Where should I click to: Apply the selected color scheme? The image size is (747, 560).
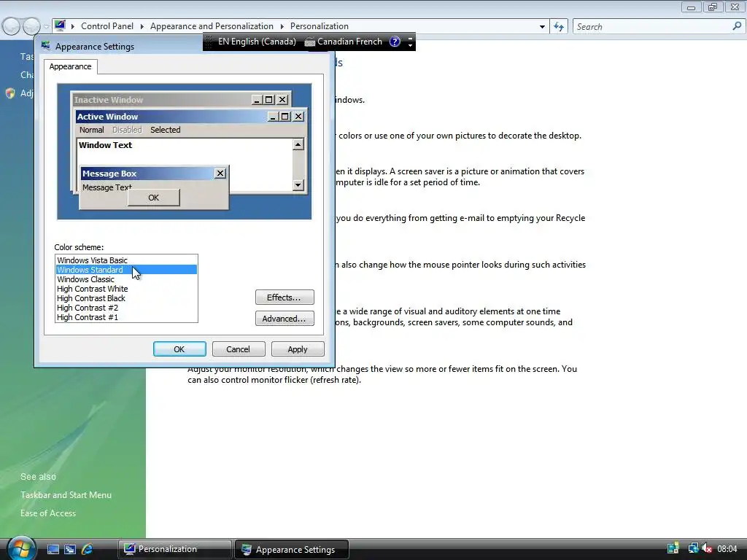point(298,349)
